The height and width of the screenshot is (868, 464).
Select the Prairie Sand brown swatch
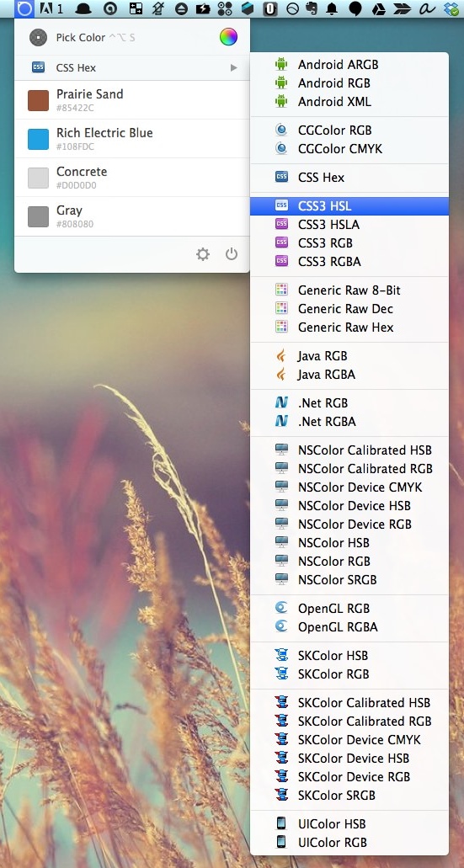click(38, 101)
